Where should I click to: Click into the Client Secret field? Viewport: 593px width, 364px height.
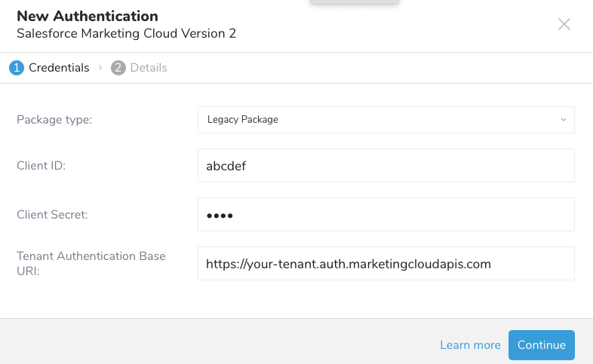tap(386, 215)
